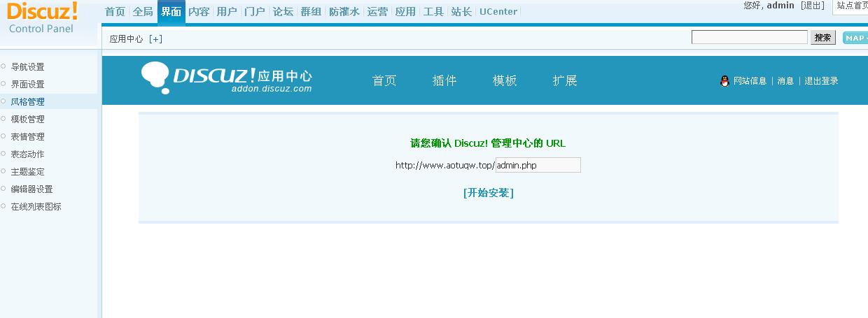Click the 退出 logout link at top
The image size is (868, 318).
[812, 6]
